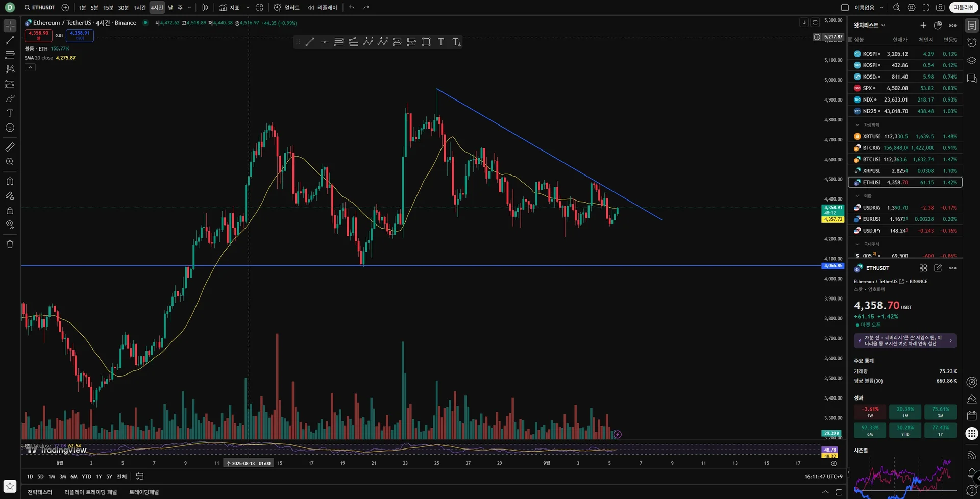Open indicator templates dropdown arrow
Image resolution: width=980 pixels, height=499 pixels.
[x=248, y=8]
